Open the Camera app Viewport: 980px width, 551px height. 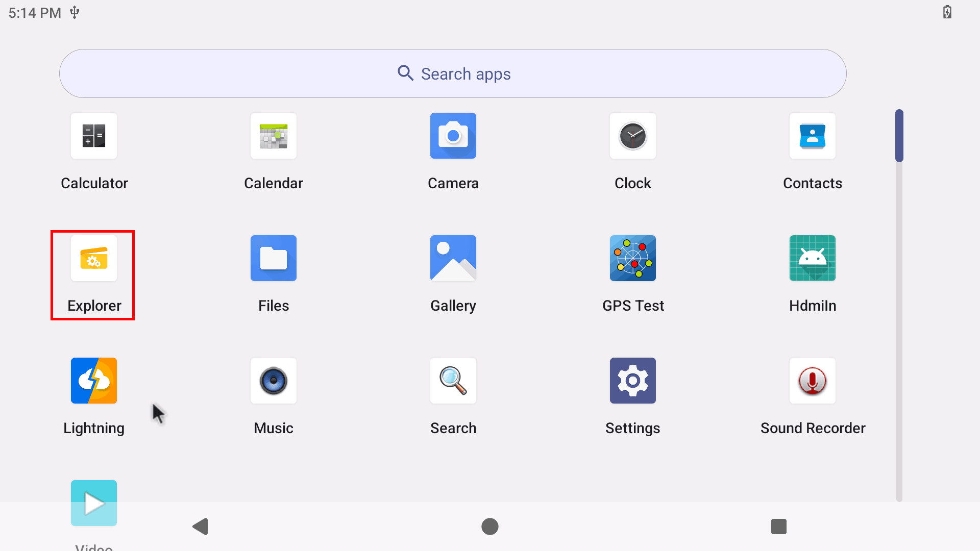(453, 136)
